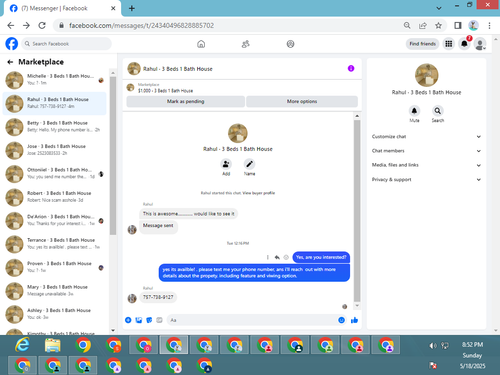The width and height of the screenshot is (500, 375).
Task: Go back using the Marketplace arrow
Action: (10, 62)
